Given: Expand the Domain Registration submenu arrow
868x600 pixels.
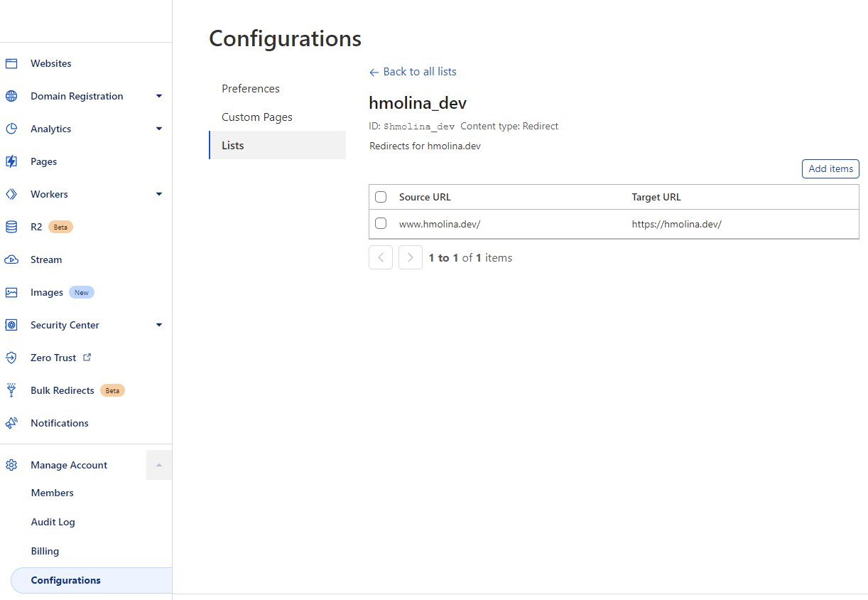Looking at the screenshot, I should (159, 96).
